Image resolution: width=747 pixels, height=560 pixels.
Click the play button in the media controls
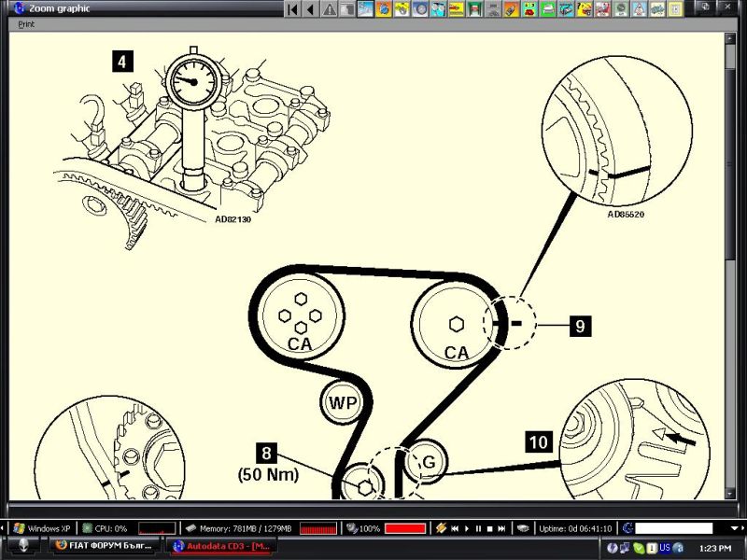pyautogui.click(x=467, y=528)
